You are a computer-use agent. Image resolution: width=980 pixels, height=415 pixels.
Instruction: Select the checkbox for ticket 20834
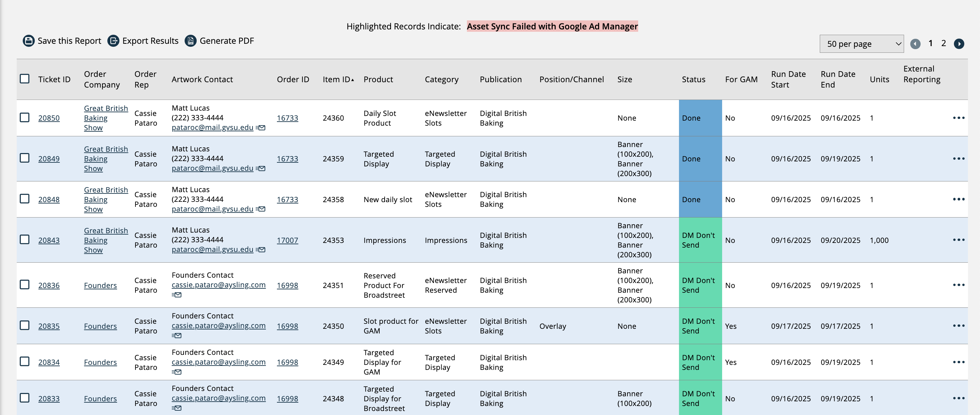[25, 362]
